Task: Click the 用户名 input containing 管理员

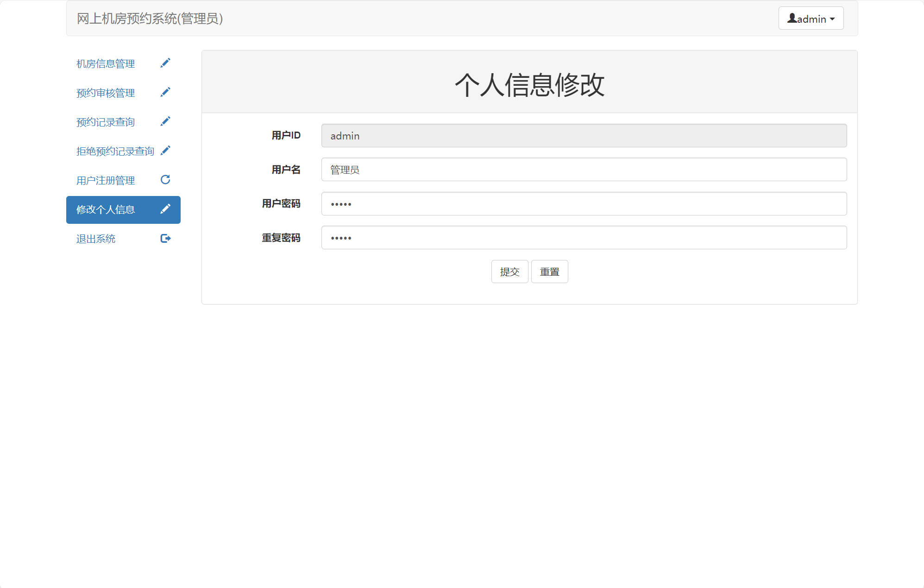Action: click(x=584, y=170)
